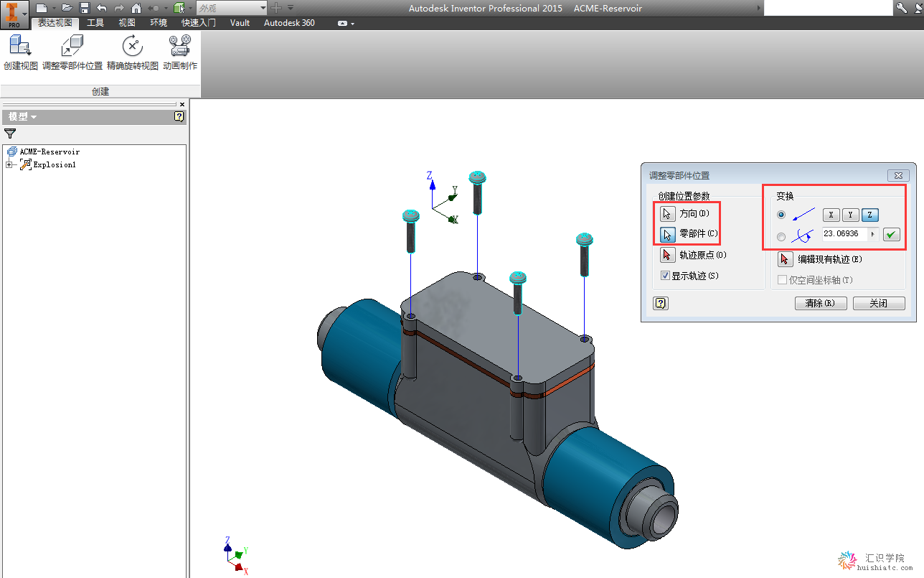The width and height of the screenshot is (924, 578).
Task: Open the New file type dropdown arrow
Action: point(53,9)
